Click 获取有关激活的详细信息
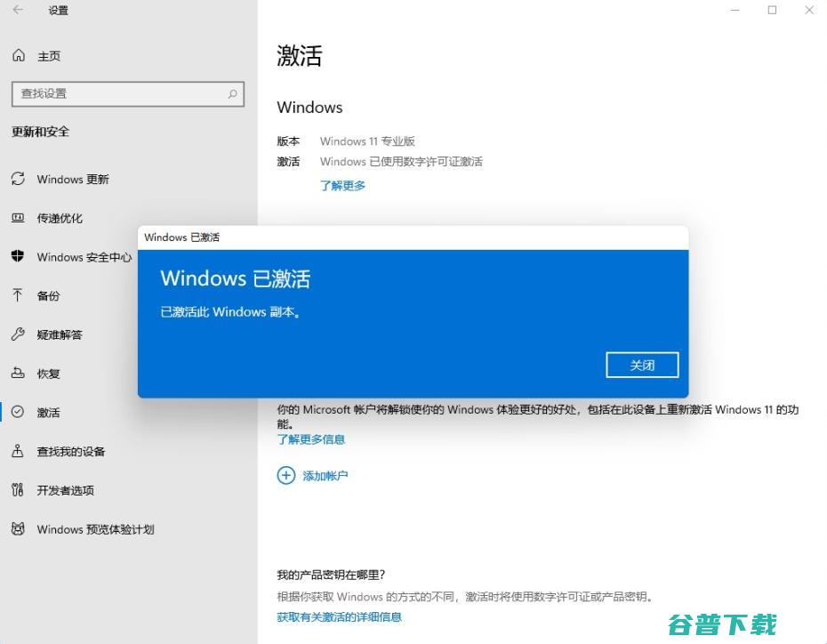The width and height of the screenshot is (827, 644). [341, 616]
